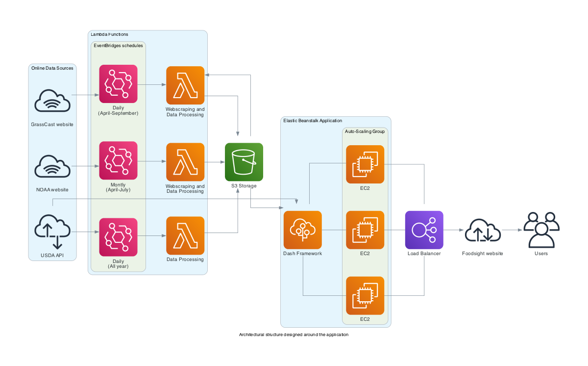Click the "Architectural structure designed around the application" caption

[294, 335]
